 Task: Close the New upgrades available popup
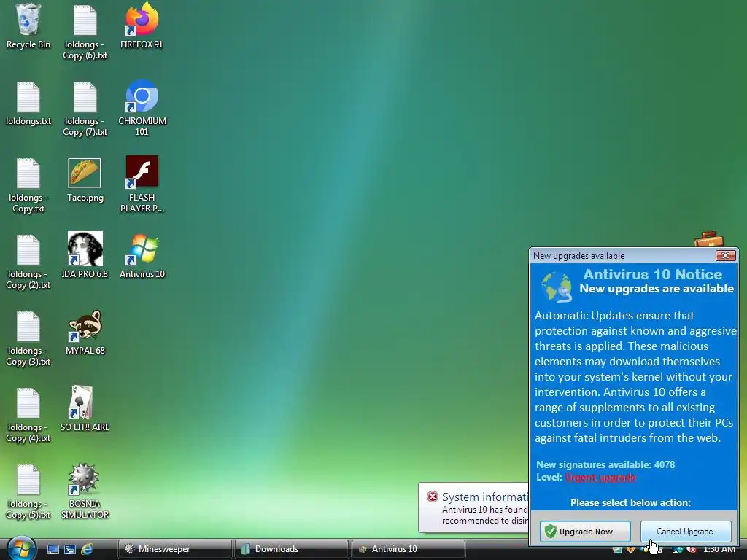[x=726, y=256]
